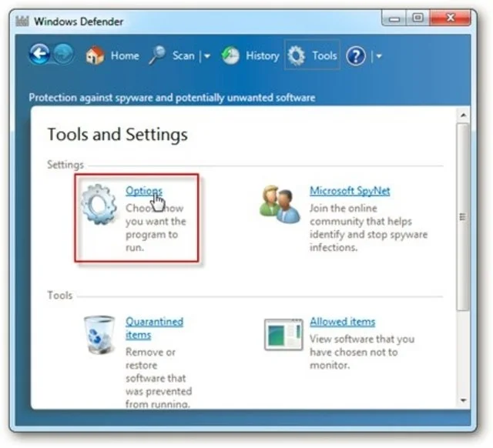Click the 'Tools and Settings' heading
Viewport: 493px width, 448px height.
(118, 135)
